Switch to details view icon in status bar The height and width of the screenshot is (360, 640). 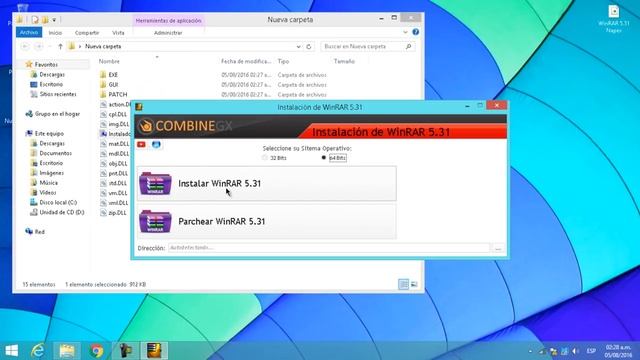coord(403,284)
